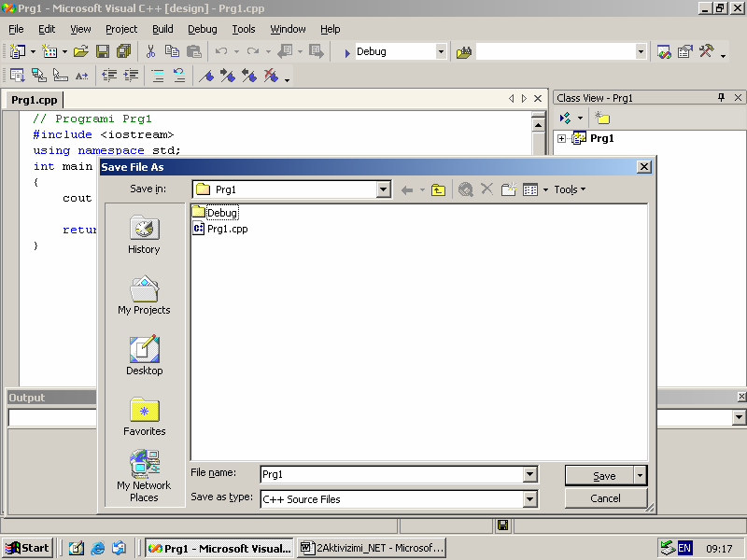
Task: Click the Prg1 Visual C++ taskbar button
Action: click(x=219, y=548)
